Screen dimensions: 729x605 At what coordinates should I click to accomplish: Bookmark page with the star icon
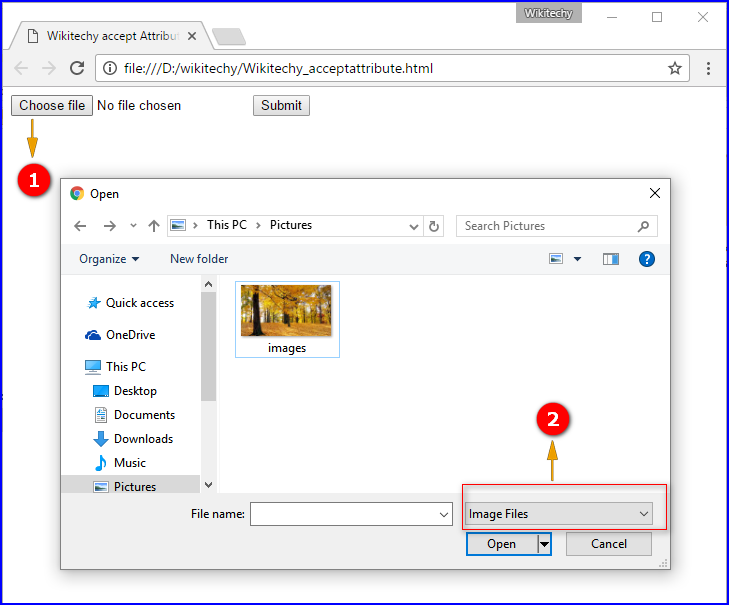coord(675,69)
